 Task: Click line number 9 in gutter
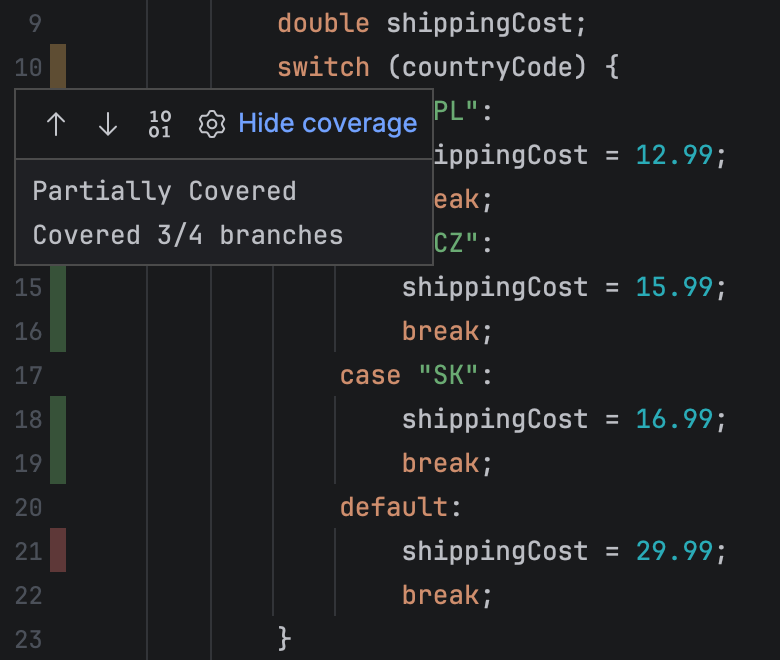(35, 23)
